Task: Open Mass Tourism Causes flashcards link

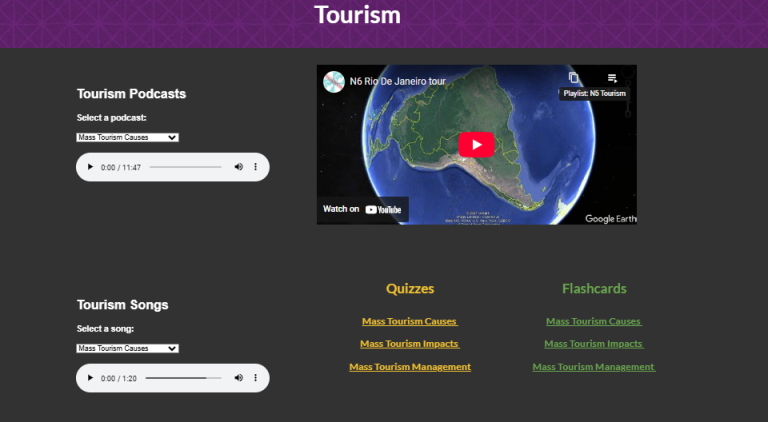Action: click(x=594, y=322)
